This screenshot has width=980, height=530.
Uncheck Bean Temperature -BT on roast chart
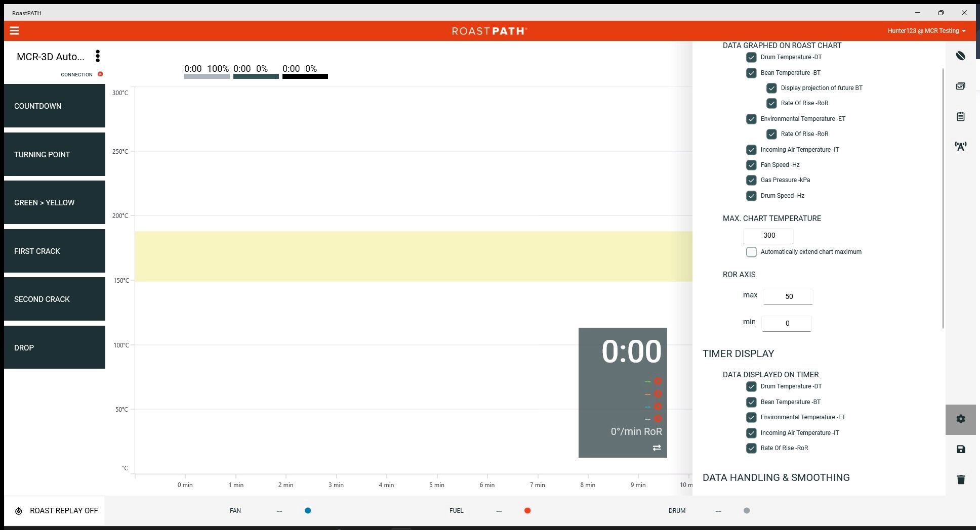click(x=751, y=73)
